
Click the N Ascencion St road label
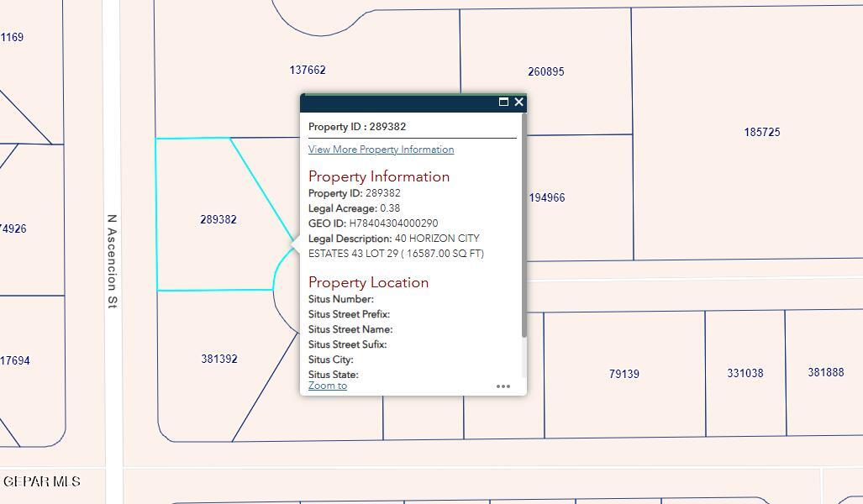[112, 262]
